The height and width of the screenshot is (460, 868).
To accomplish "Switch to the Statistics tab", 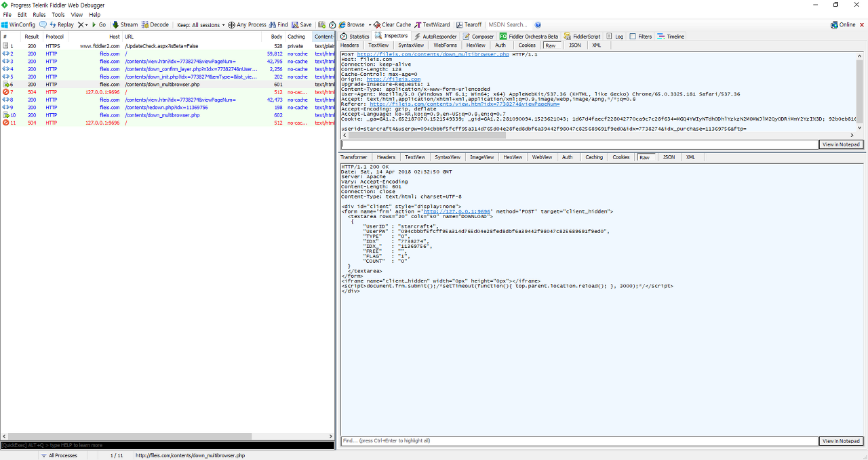I will tap(355, 37).
